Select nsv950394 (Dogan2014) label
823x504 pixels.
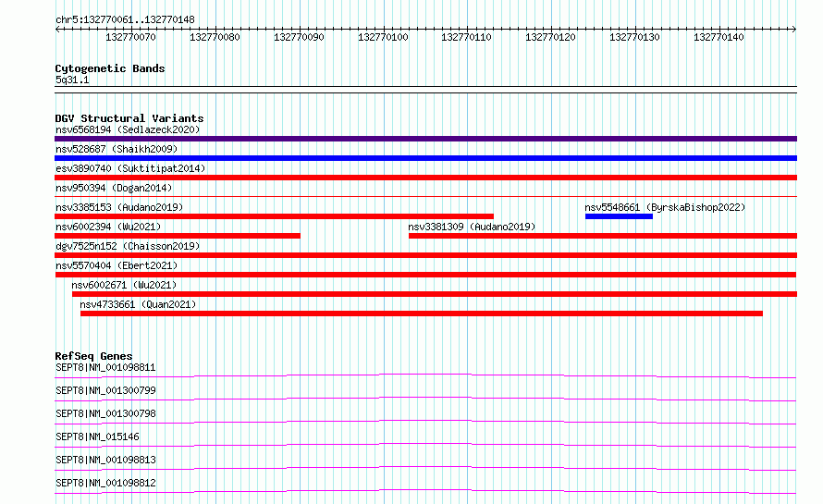point(114,188)
